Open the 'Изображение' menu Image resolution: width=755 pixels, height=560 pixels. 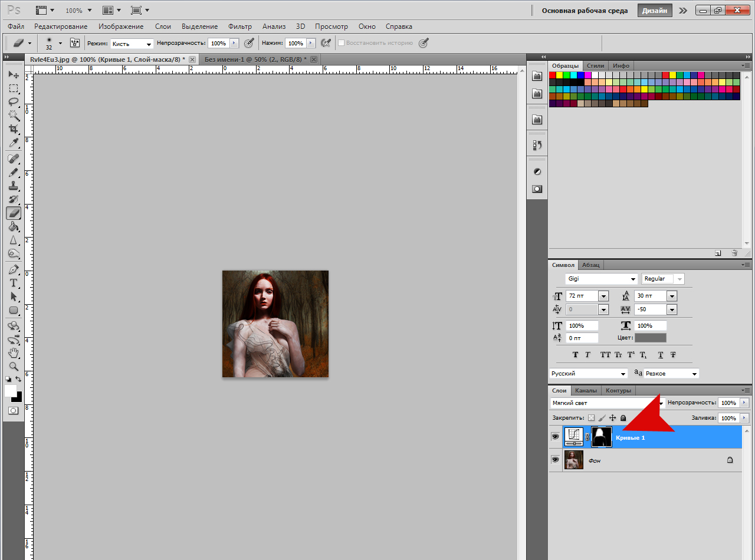click(121, 27)
